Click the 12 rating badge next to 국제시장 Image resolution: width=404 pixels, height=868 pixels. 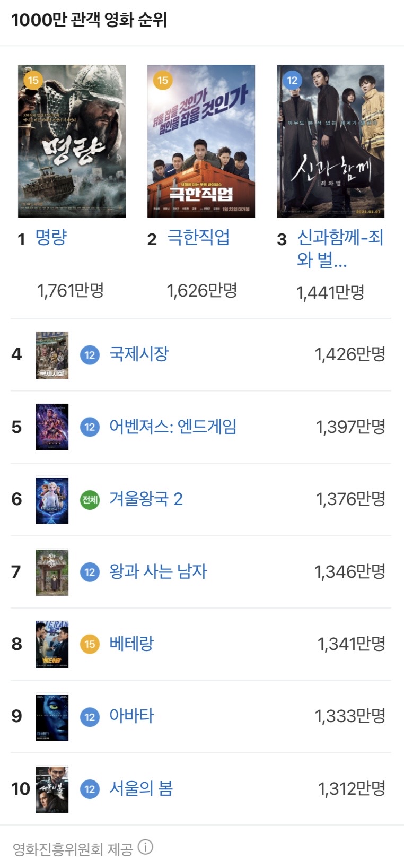point(90,354)
